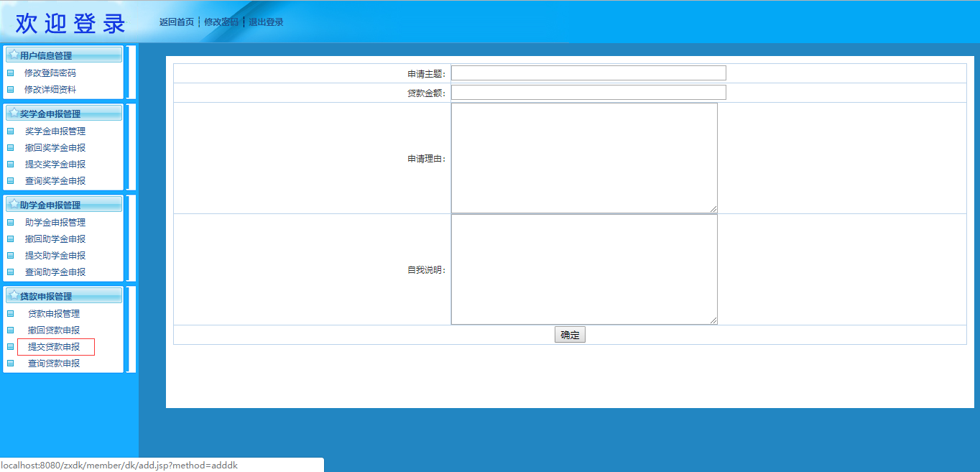The height and width of the screenshot is (472, 980).
Task: Select 提交奖学金申报 in the sidebar
Action: point(55,164)
